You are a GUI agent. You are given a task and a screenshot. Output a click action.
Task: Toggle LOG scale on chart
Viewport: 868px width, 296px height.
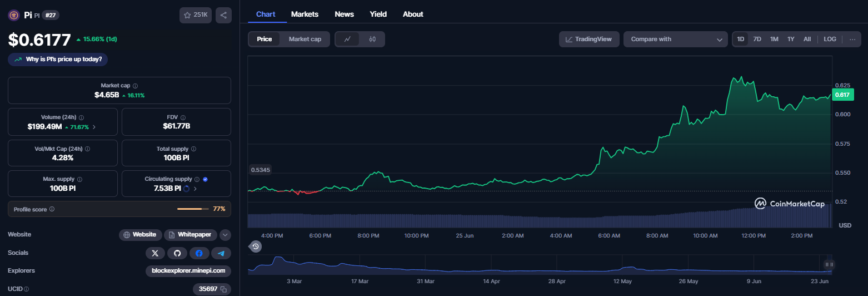[x=830, y=39]
